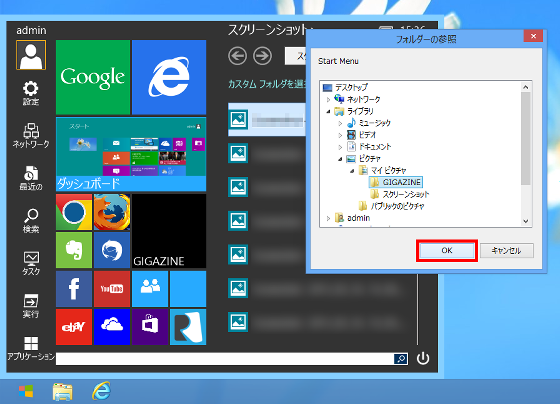Select the first highlighted image item
560x404 pixels.
pyautogui.click(x=267, y=119)
